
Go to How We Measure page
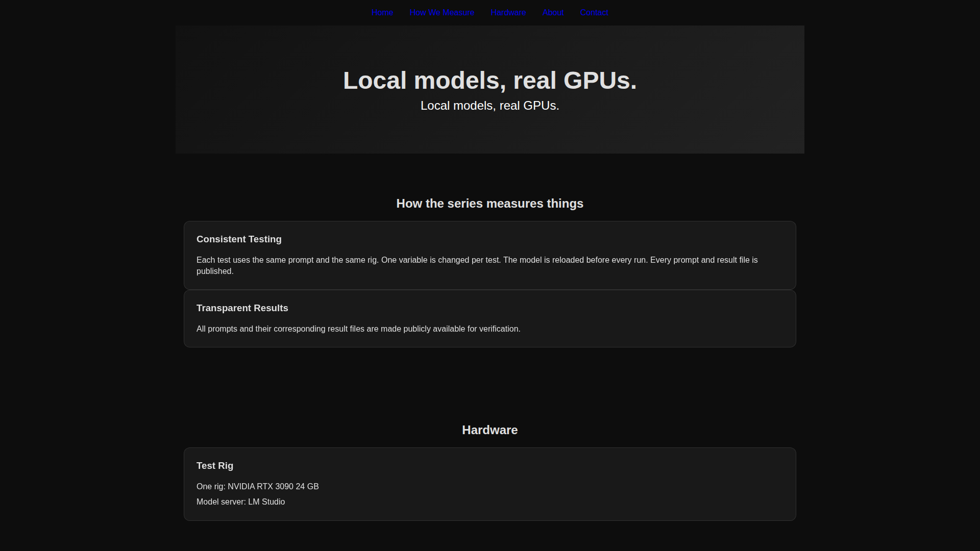(442, 13)
